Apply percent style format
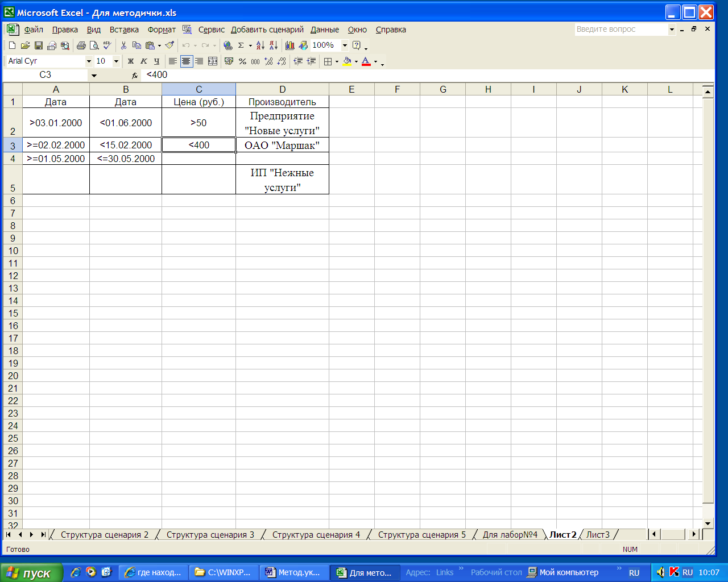 tap(242, 61)
